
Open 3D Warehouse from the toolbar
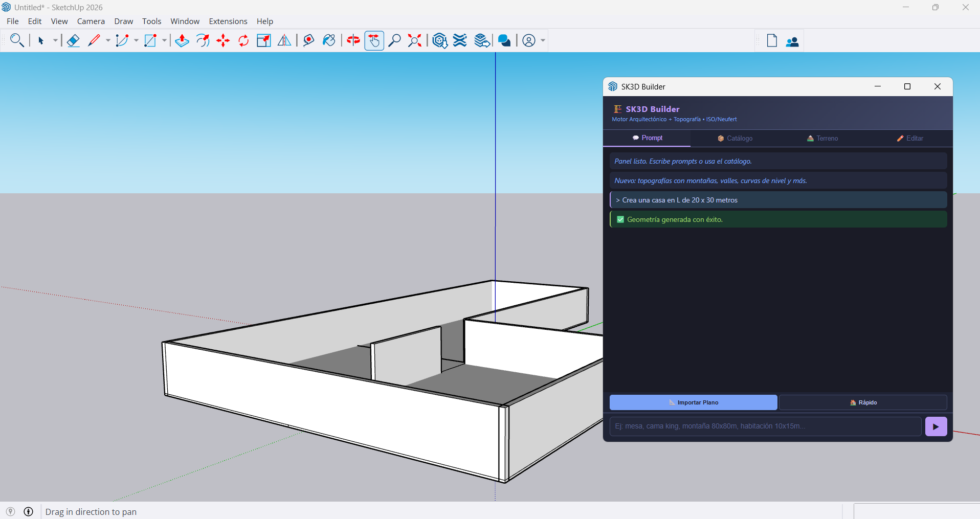439,40
